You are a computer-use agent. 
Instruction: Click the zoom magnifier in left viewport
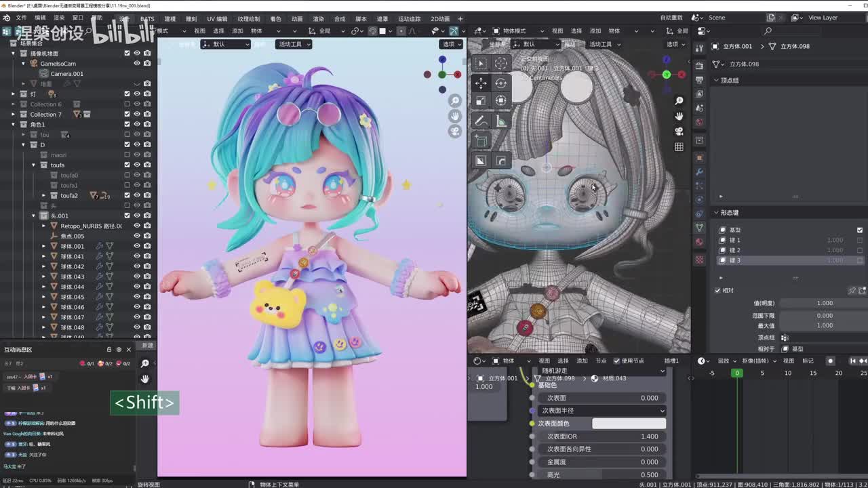tap(455, 101)
